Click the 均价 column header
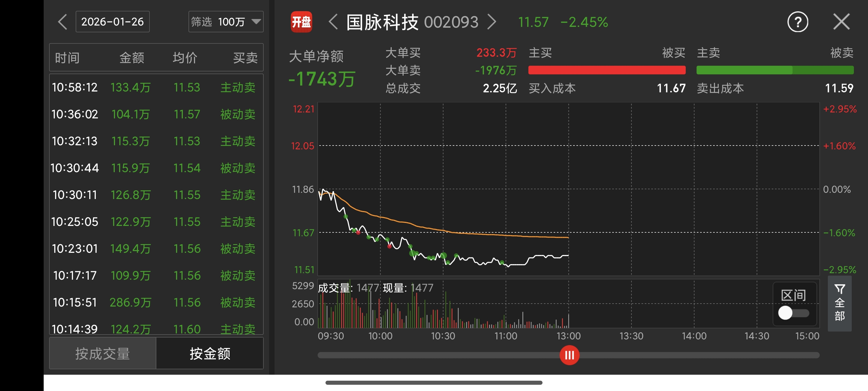 point(185,58)
